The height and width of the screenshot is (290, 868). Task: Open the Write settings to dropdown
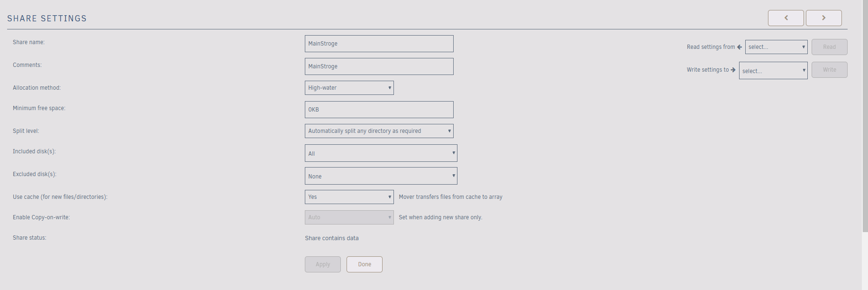773,71
